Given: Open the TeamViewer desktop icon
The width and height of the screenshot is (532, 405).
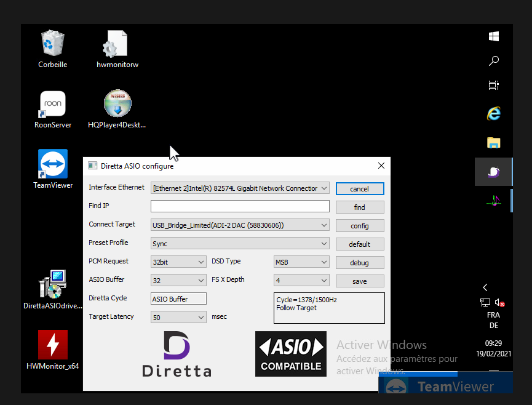Looking at the screenshot, I should 53,164.
